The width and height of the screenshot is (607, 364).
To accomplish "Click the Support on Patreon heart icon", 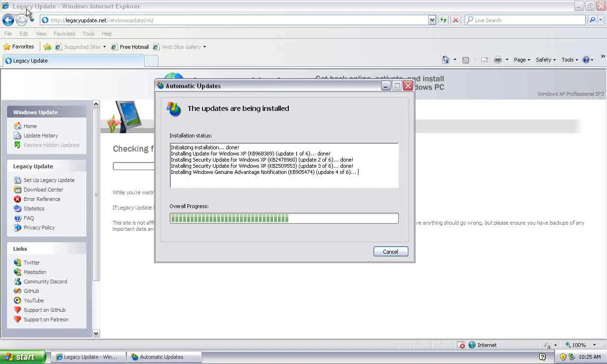I will pyautogui.click(x=18, y=319).
